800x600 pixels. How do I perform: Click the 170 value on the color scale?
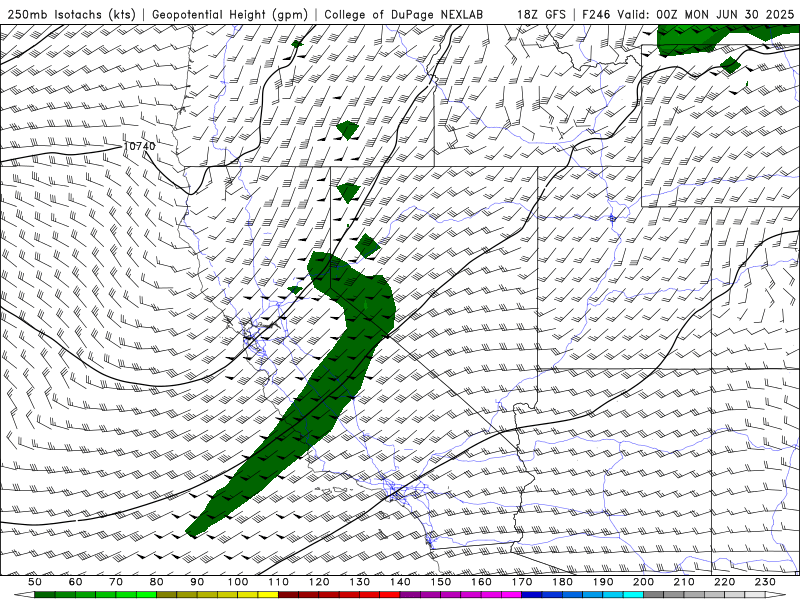click(521, 582)
